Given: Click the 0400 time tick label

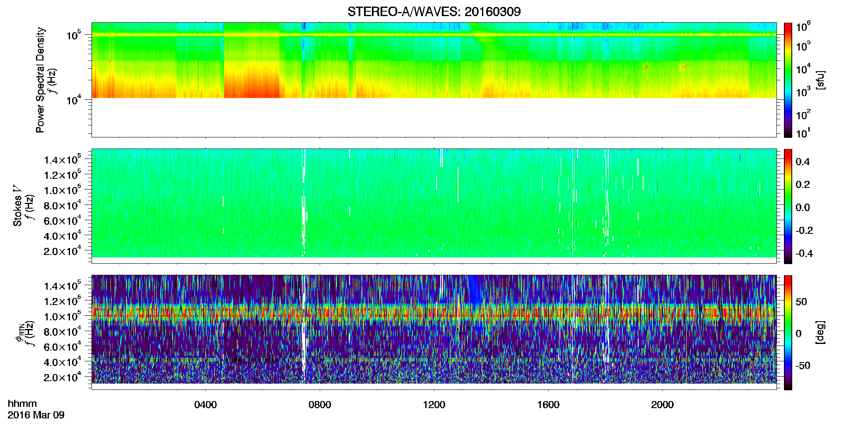Looking at the screenshot, I should pos(205,405).
